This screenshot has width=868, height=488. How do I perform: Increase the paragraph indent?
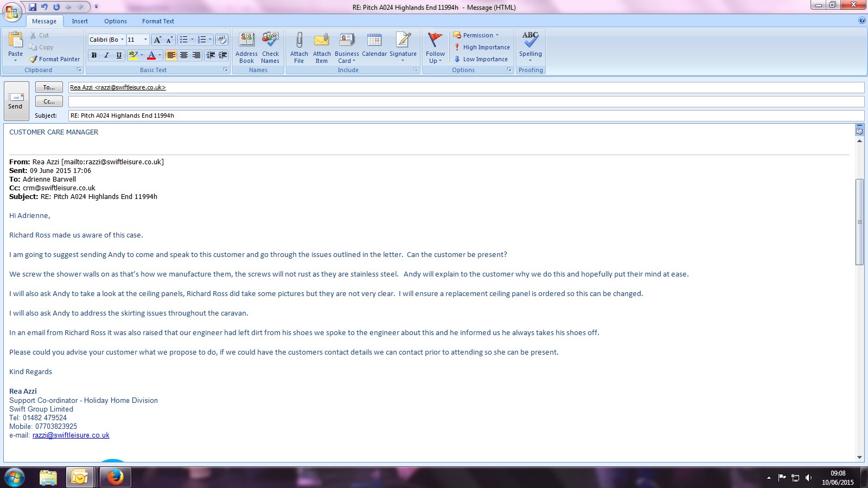coord(222,55)
